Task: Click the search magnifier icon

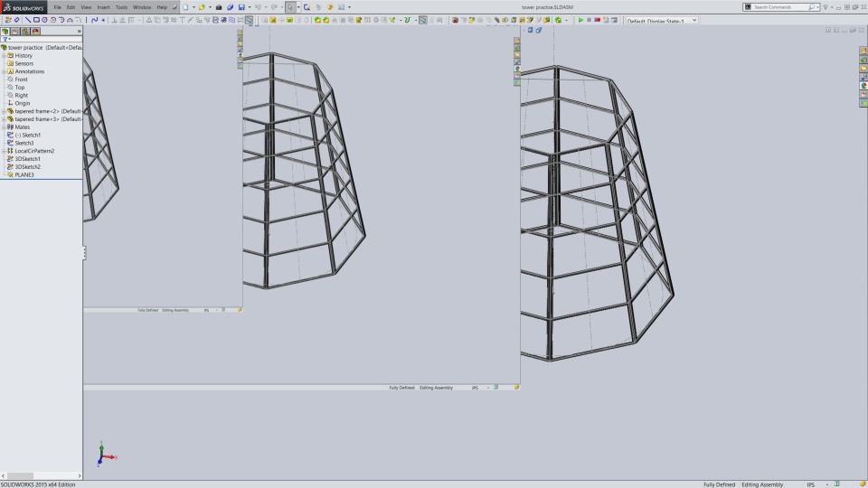Action: (x=812, y=7)
